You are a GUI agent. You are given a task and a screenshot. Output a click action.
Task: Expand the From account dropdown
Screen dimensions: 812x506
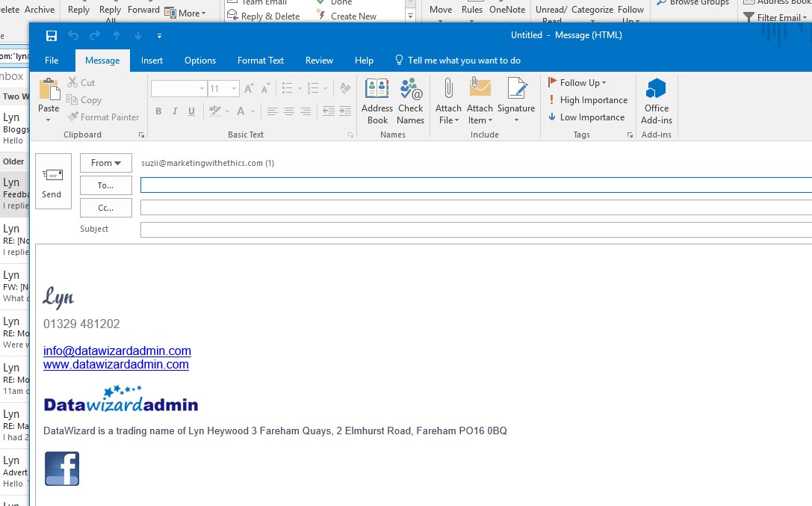pyautogui.click(x=106, y=163)
